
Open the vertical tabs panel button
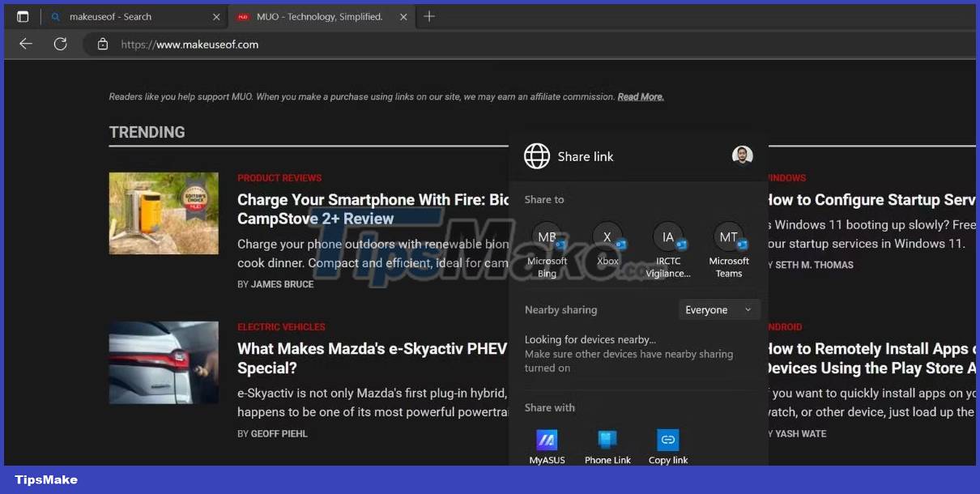pyautogui.click(x=23, y=15)
